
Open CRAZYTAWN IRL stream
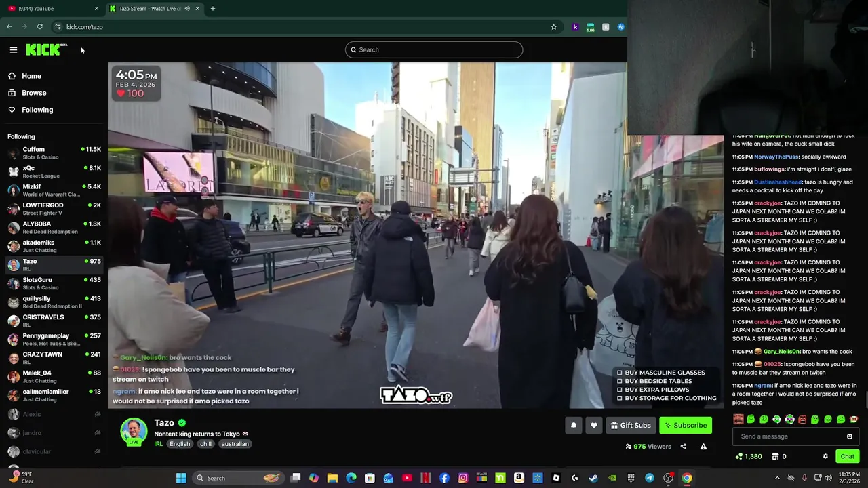pos(54,358)
